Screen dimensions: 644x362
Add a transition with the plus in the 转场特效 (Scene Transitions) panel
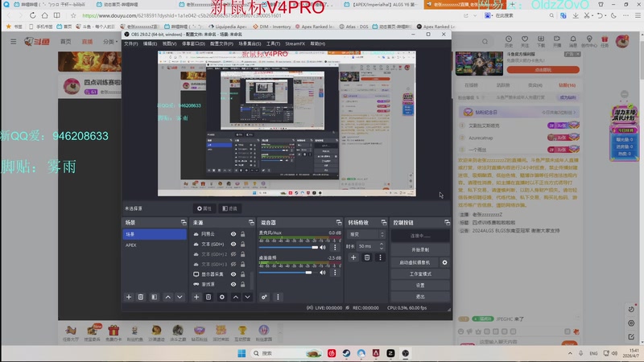pyautogui.click(x=353, y=257)
